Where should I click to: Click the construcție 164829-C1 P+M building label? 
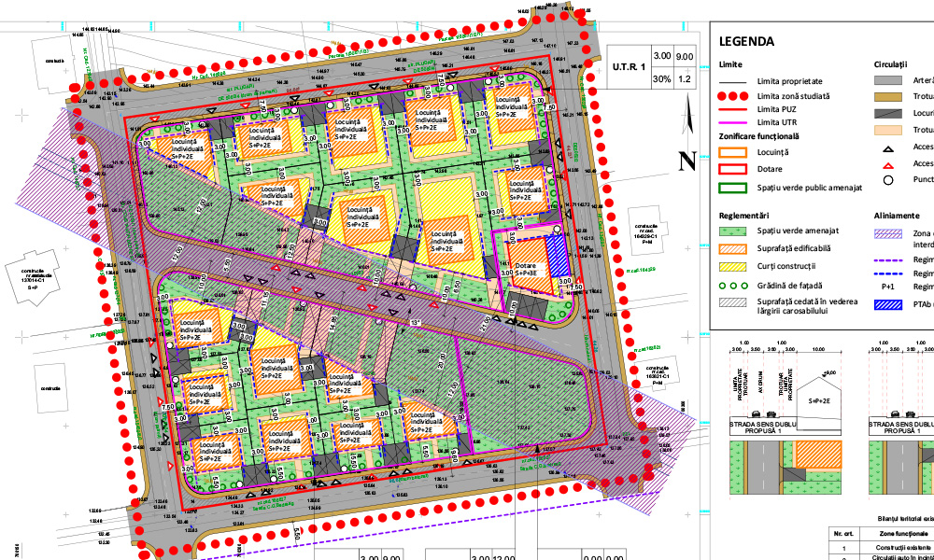(x=645, y=234)
